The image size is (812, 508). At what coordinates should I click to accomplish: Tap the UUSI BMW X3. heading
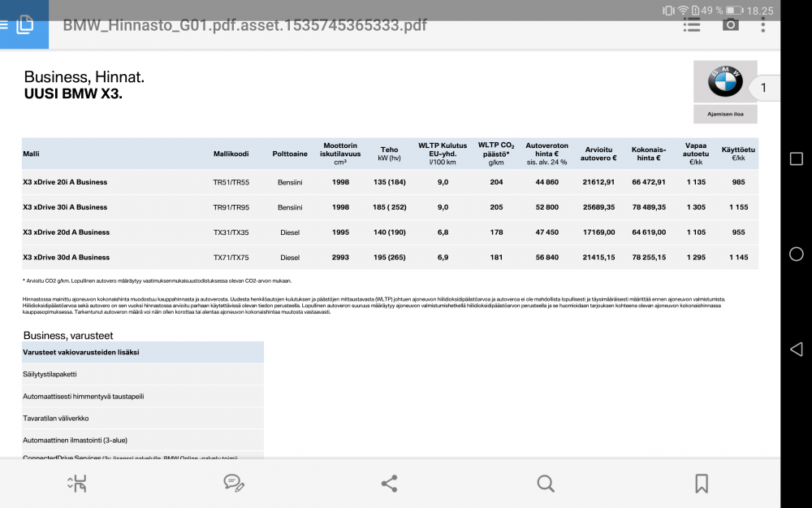[73, 93]
